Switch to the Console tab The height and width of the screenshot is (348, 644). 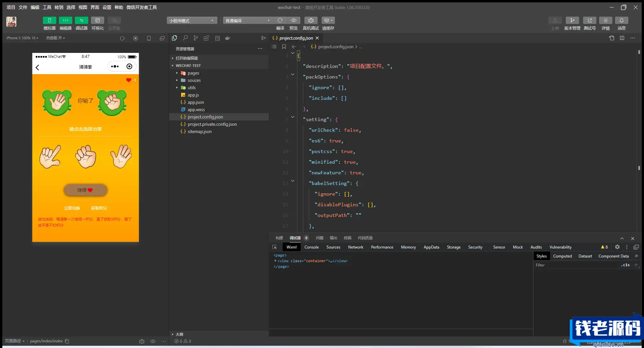311,247
